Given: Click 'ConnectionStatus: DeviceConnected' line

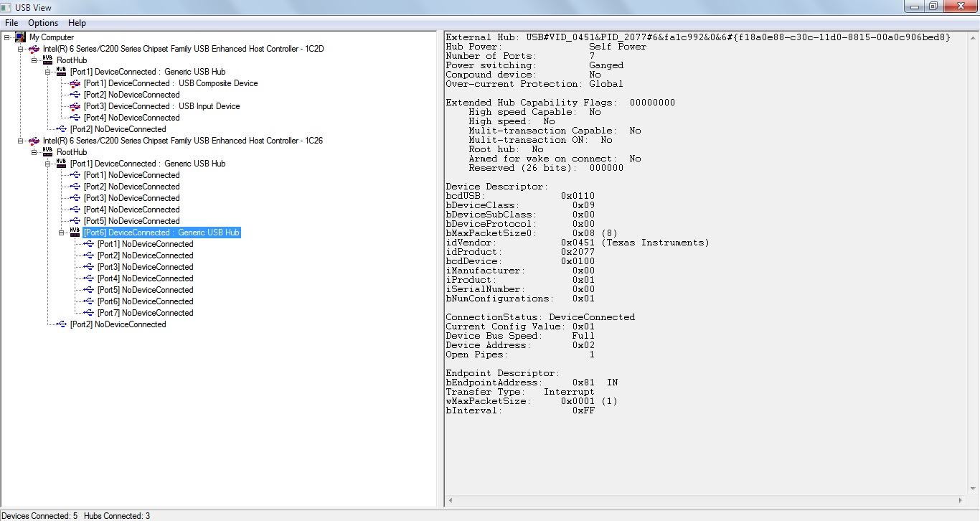Looking at the screenshot, I should (x=540, y=317).
